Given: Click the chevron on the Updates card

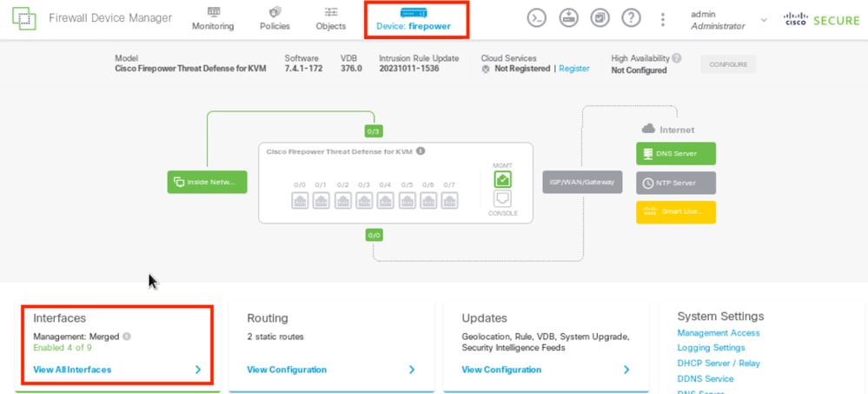Looking at the screenshot, I should 626,370.
